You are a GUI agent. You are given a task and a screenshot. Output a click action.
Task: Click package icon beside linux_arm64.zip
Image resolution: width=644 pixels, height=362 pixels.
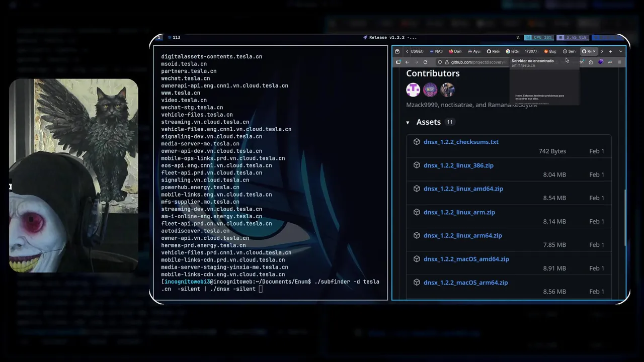click(417, 235)
